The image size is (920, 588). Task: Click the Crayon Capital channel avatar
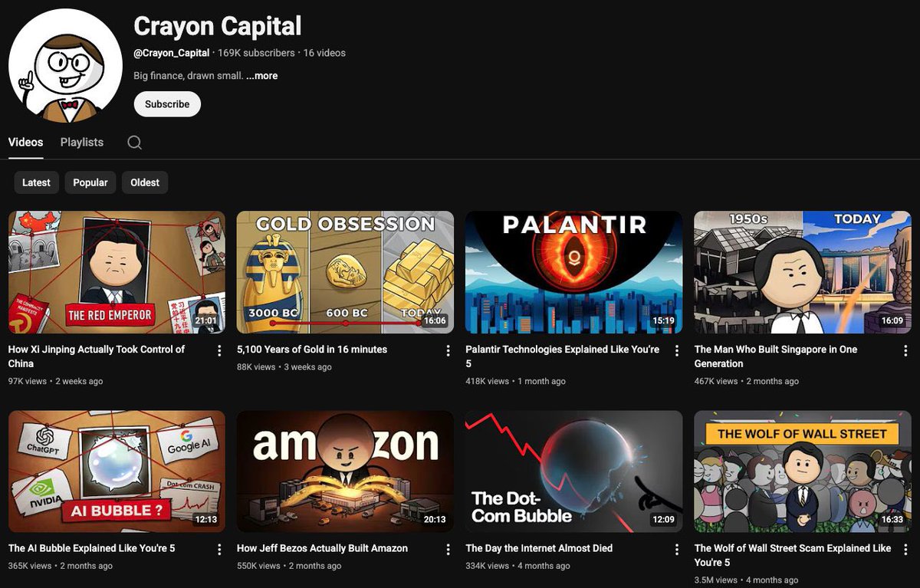click(x=65, y=66)
